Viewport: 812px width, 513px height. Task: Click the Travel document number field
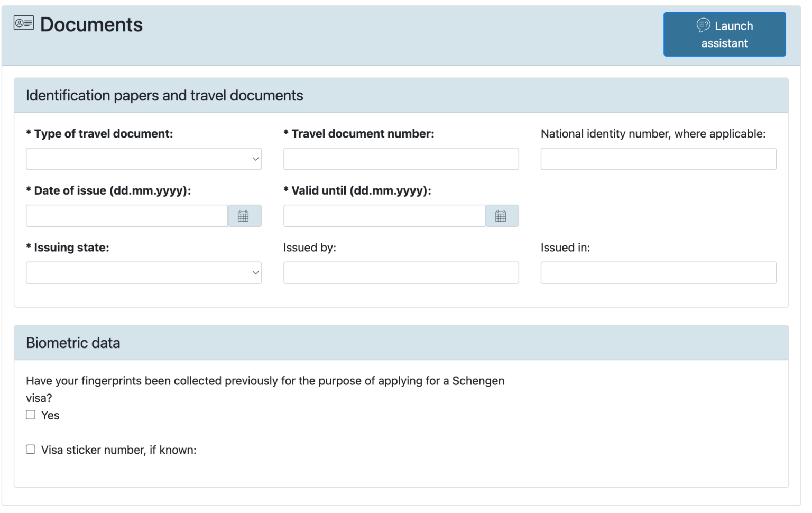coord(401,159)
